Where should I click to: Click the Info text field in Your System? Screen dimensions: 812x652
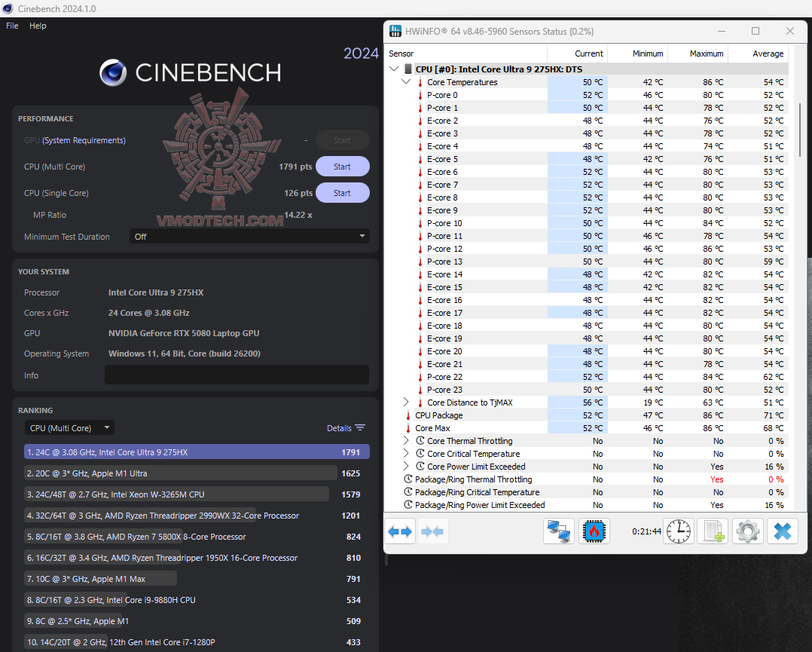pos(237,375)
